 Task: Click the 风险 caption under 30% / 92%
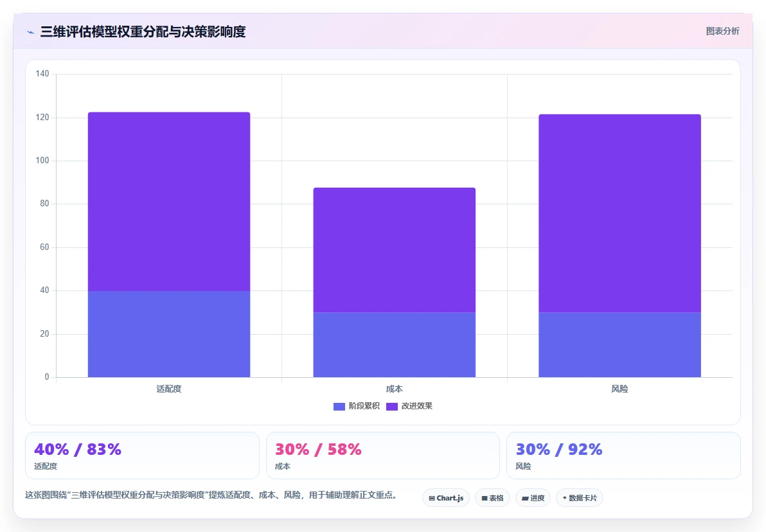523,466
